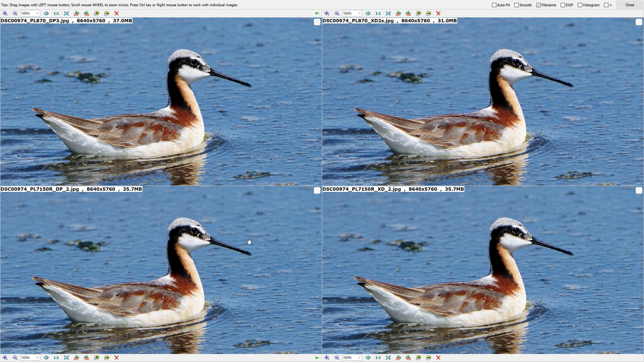Zoom out on the PL7150R_XD_2 image toolbar
This screenshot has width=644, height=362.
337,358
